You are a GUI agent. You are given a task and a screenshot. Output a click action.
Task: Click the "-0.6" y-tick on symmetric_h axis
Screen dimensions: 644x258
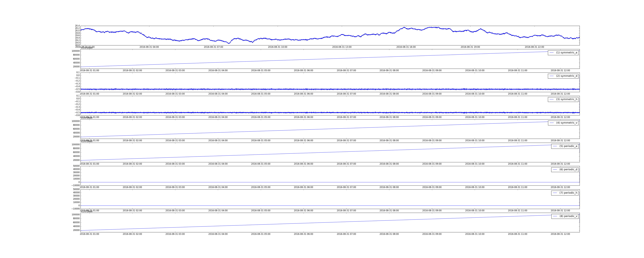point(77,115)
